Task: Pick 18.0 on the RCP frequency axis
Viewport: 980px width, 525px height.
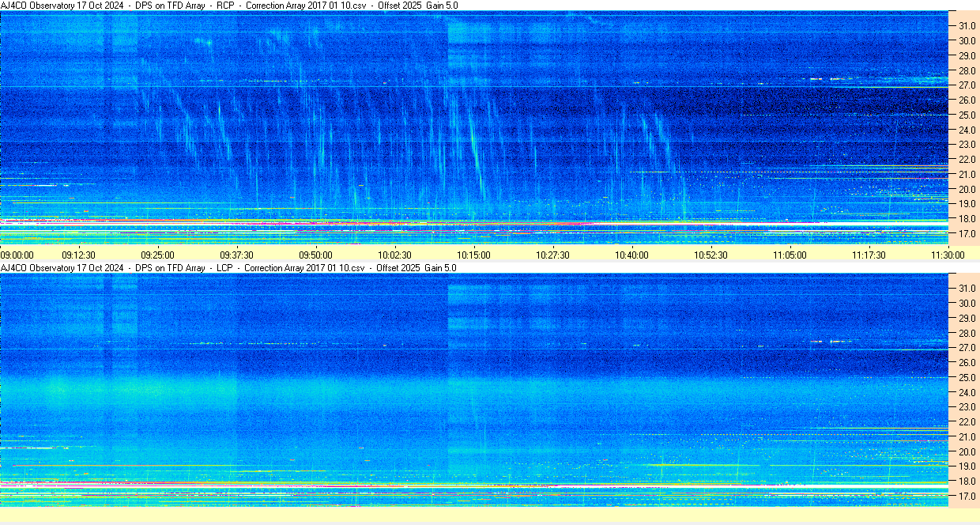Action: [967, 219]
